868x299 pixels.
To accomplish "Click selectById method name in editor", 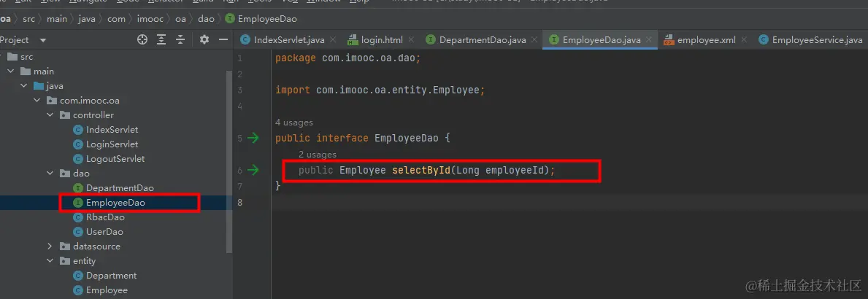I will click(x=421, y=170).
